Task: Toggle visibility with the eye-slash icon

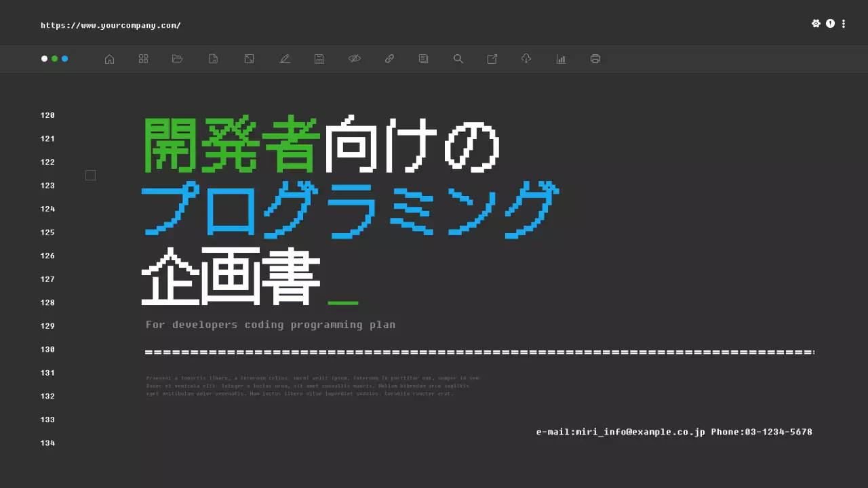Action: coord(355,59)
